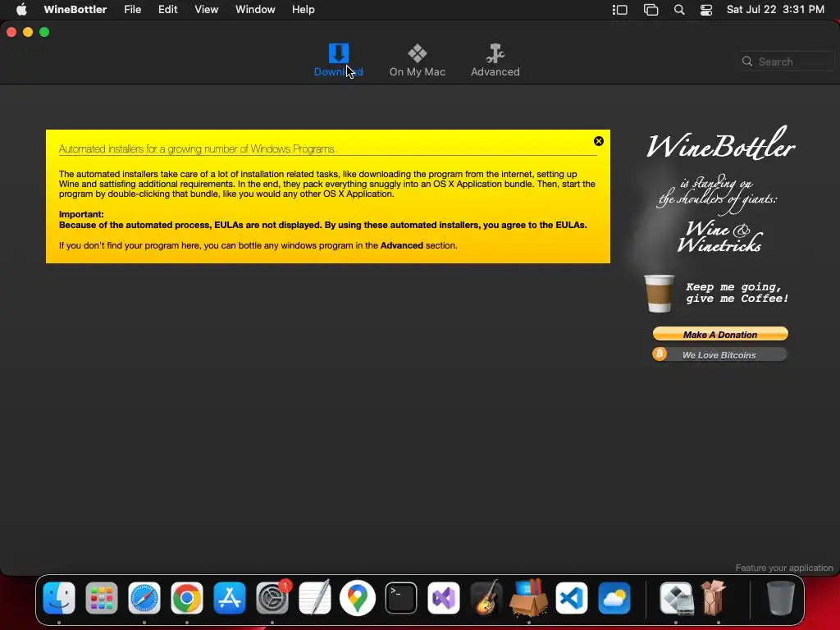Open Finder from the Dock
Screen dimensions: 840x630
click(59, 598)
